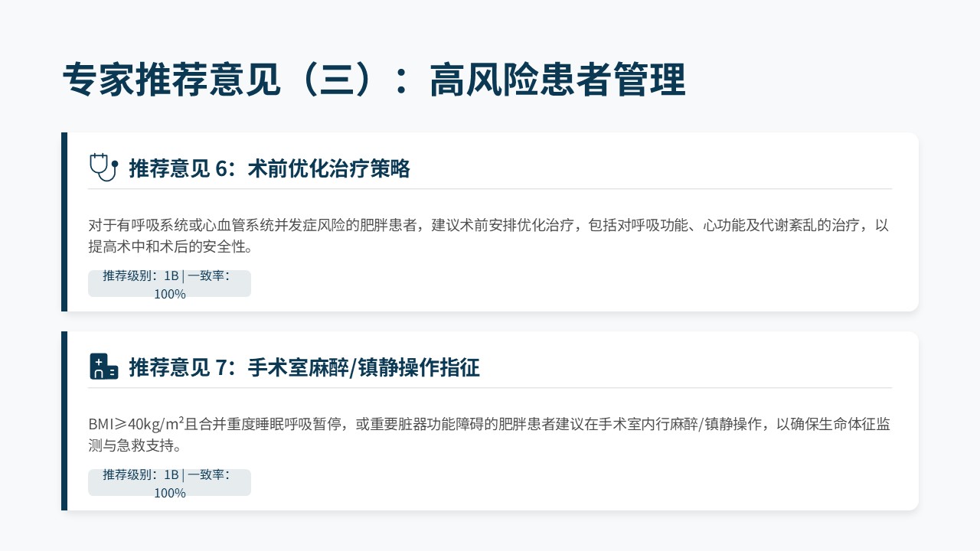Click the dark accent bar left of recommendation 7
Viewport: 980px width, 551px height.
[64, 421]
